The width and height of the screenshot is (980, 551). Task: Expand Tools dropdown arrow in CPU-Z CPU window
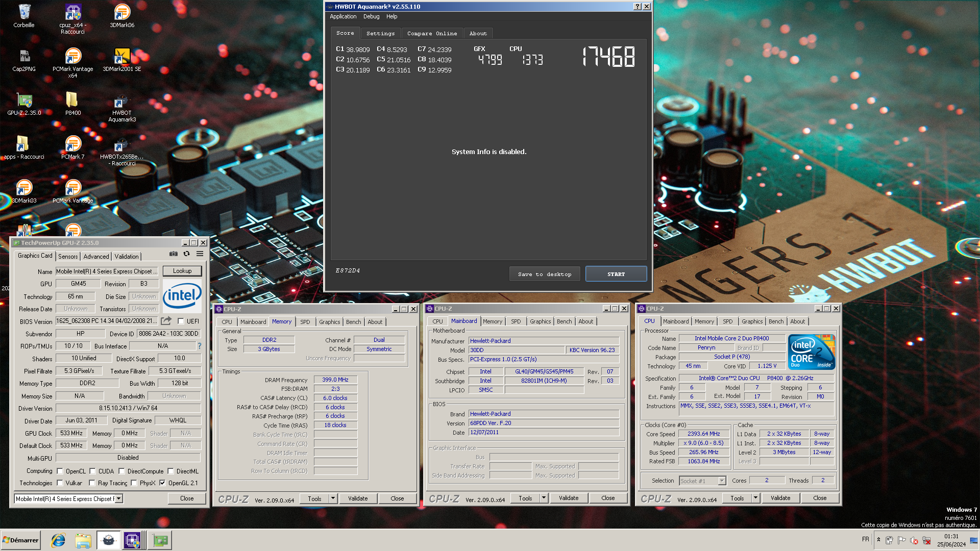point(755,497)
